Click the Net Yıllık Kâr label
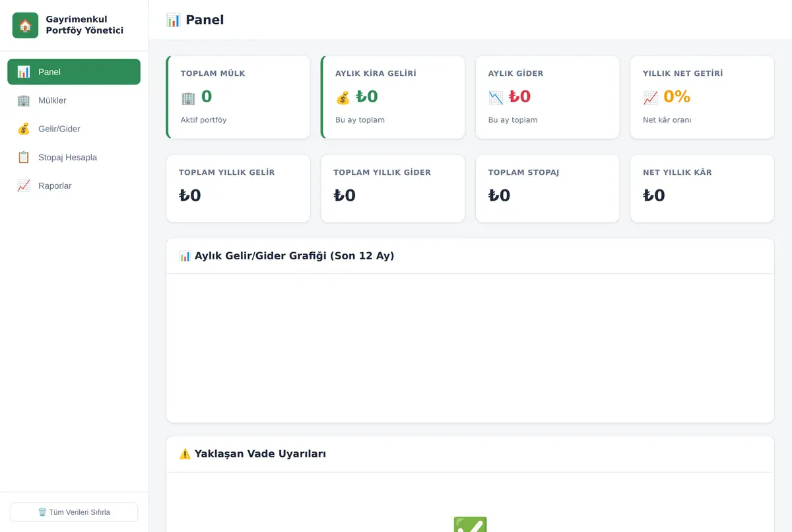This screenshot has width=792, height=532. click(677, 172)
